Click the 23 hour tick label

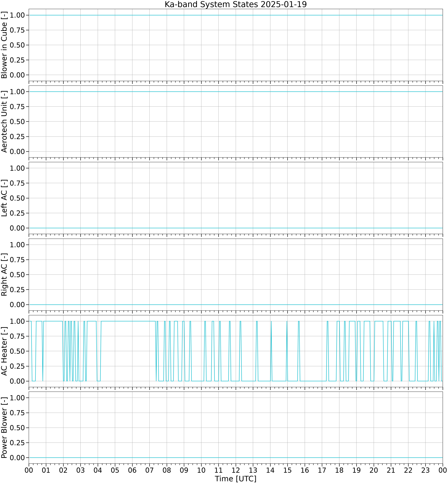coord(425,470)
